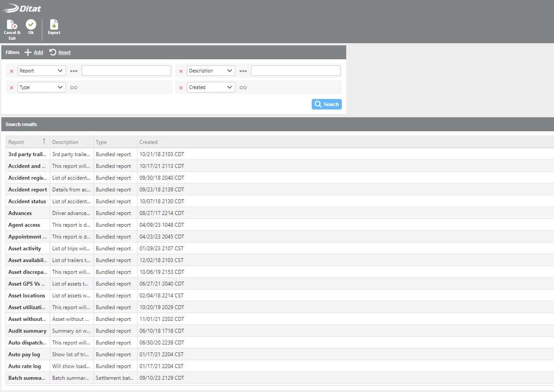554x392 pixels.
Task: Click the infinity icon beside Created filter
Action: pyautogui.click(x=243, y=88)
